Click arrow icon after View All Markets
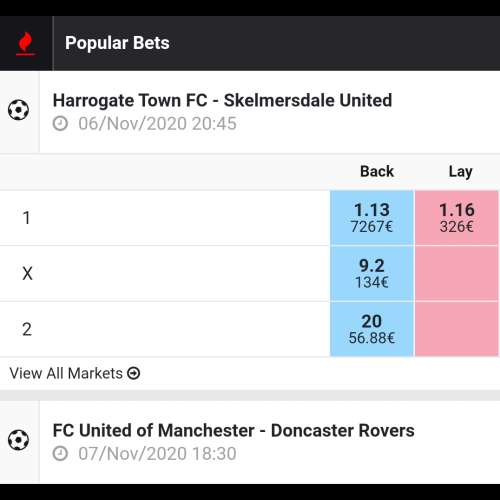This screenshot has height=500, width=500. point(134,373)
